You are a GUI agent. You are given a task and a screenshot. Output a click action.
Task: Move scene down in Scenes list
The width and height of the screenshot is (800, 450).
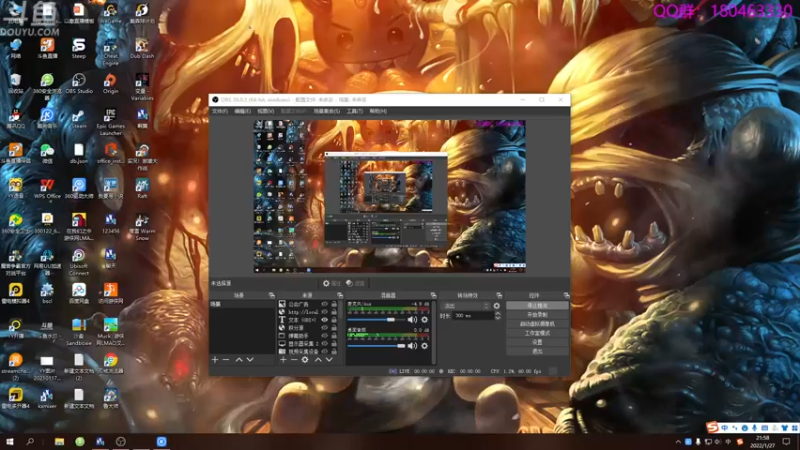(250, 360)
